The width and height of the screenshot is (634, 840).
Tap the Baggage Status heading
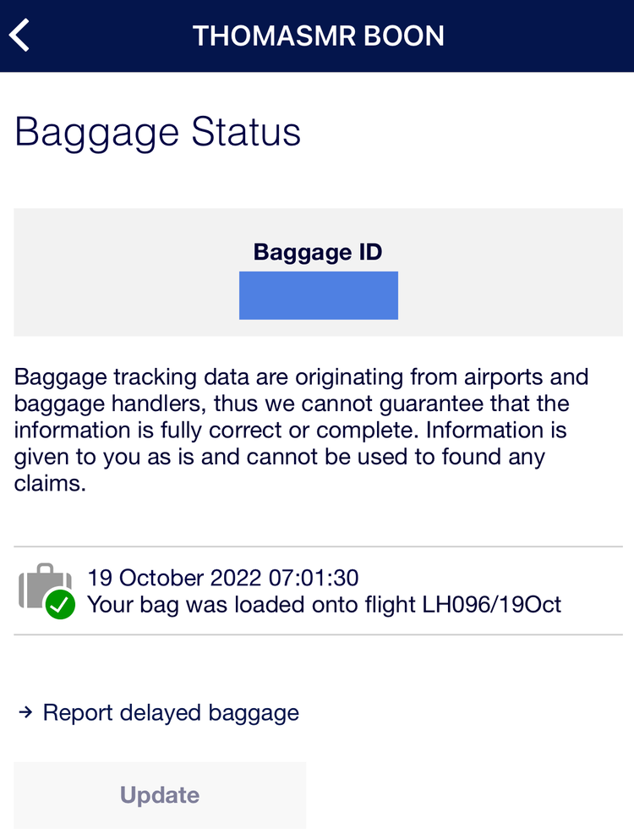pyautogui.click(x=158, y=133)
